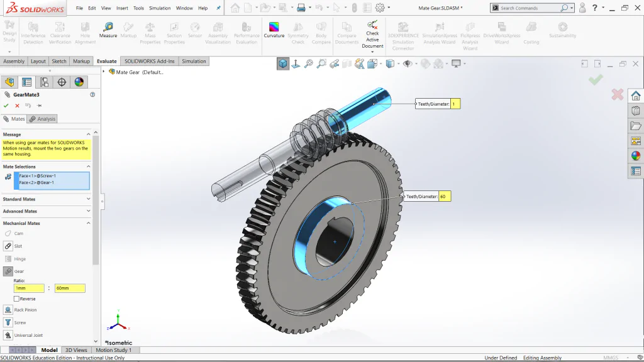Open the Simulation menu
644x362 pixels.
click(x=160, y=8)
